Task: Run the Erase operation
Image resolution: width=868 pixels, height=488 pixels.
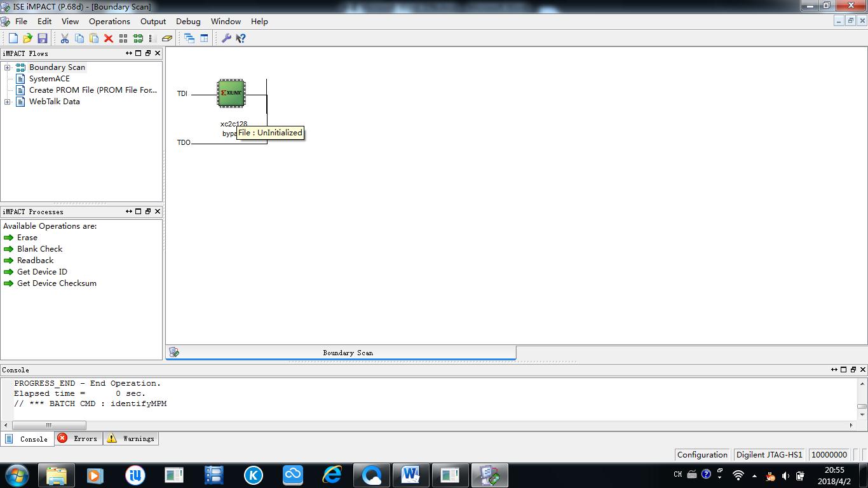Action: click(27, 238)
